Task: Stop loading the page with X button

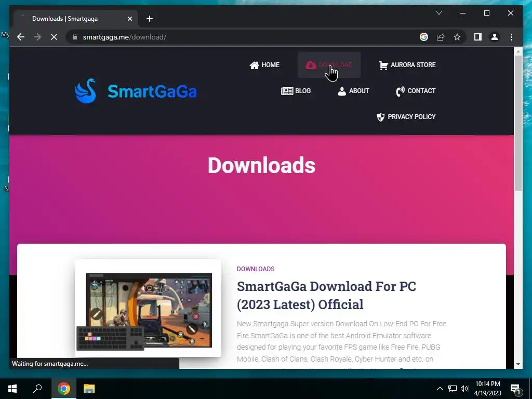Action: [x=54, y=37]
